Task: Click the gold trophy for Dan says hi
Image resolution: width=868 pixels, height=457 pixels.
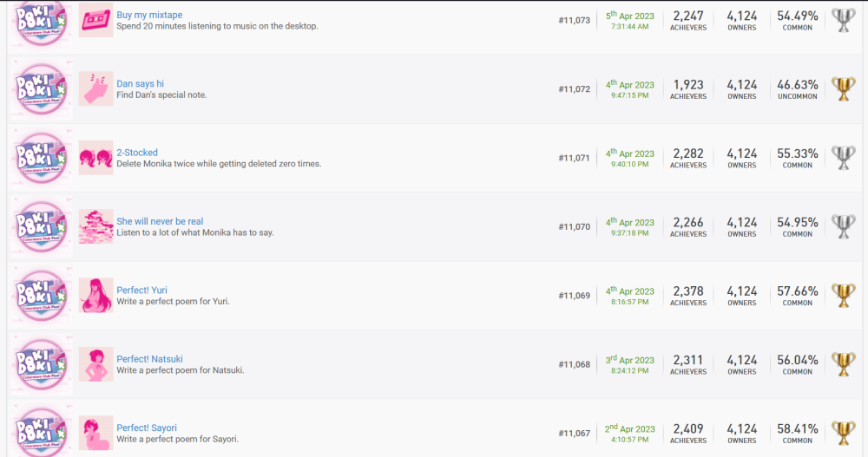Action: (843, 88)
